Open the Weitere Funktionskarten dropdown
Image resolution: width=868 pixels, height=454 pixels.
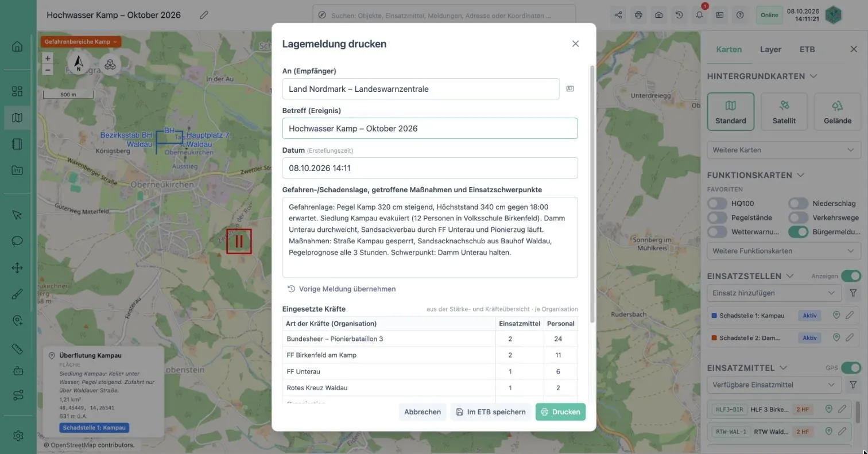(784, 251)
